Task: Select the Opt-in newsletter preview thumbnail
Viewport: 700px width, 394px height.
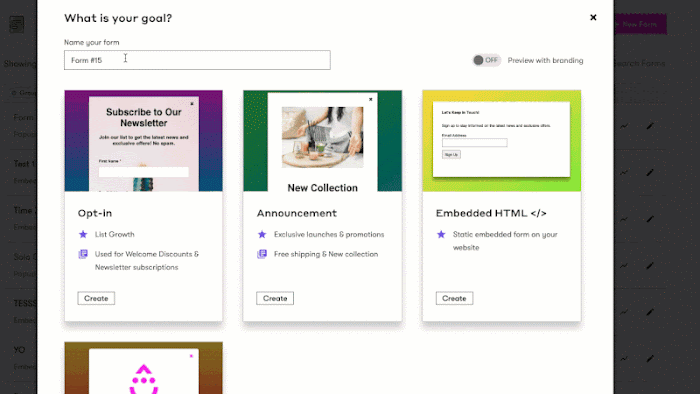Action: [x=143, y=141]
